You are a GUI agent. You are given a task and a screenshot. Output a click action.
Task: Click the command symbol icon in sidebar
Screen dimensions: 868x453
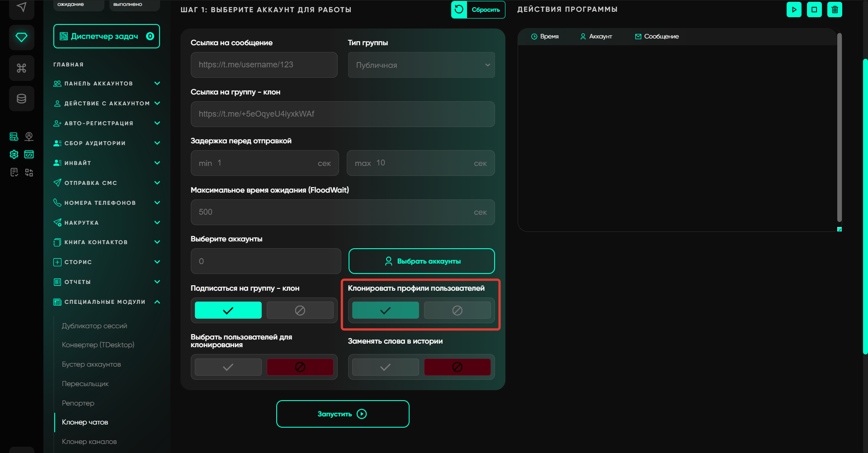click(x=21, y=68)
